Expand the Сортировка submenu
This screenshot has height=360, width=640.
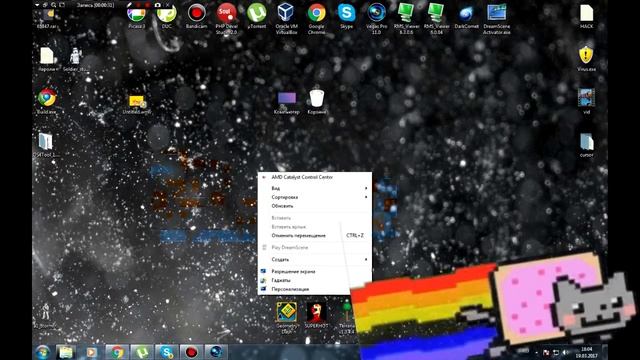point(315,197)
